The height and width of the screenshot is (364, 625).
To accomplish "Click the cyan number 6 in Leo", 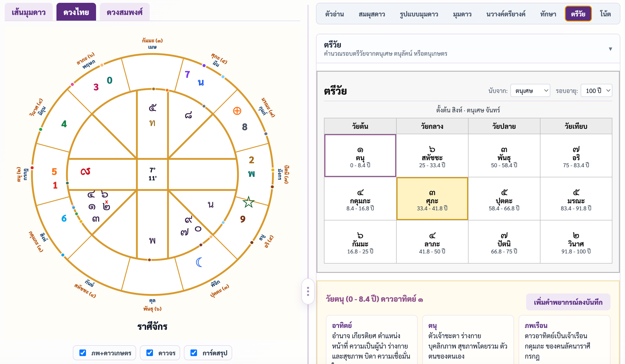I will (x=64, y=218).
